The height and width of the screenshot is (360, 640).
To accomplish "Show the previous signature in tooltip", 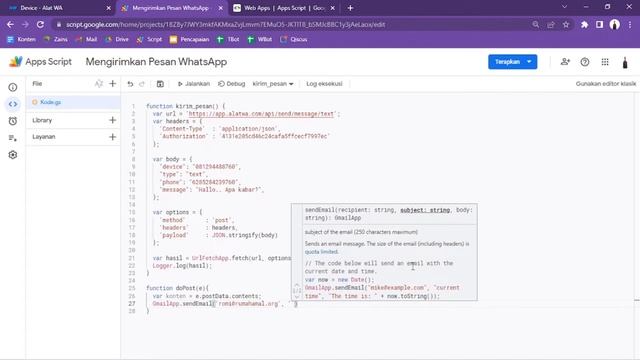I will click(x=297, y=286).
